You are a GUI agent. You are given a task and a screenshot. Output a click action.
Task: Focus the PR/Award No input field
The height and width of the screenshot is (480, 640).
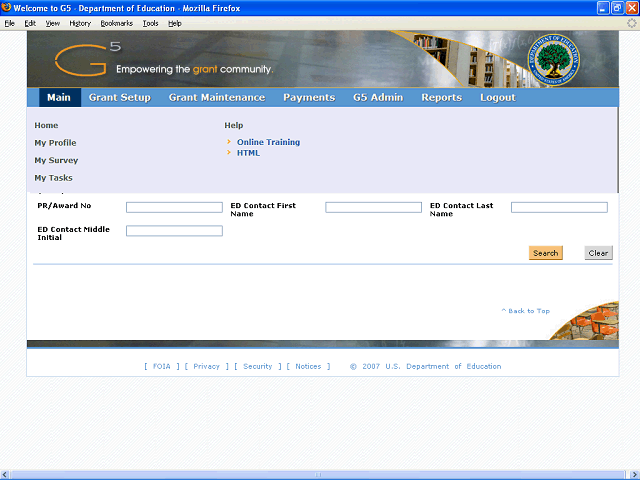(174, 207)
